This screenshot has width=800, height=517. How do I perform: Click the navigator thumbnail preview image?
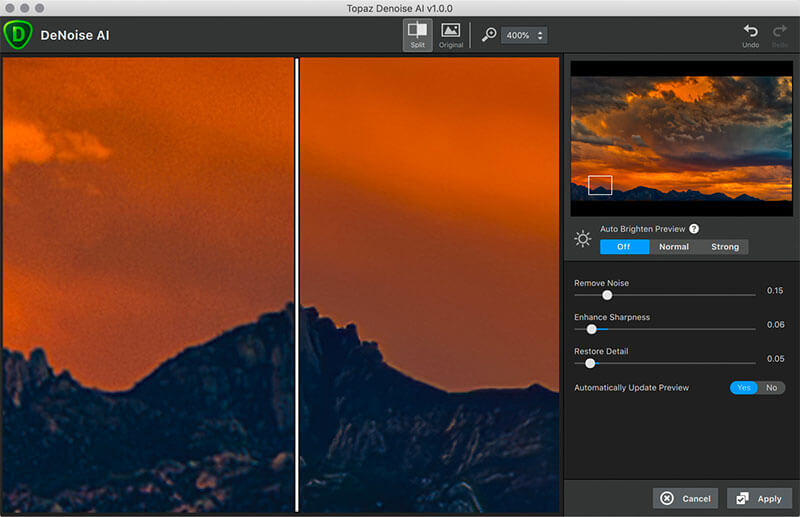680,138
